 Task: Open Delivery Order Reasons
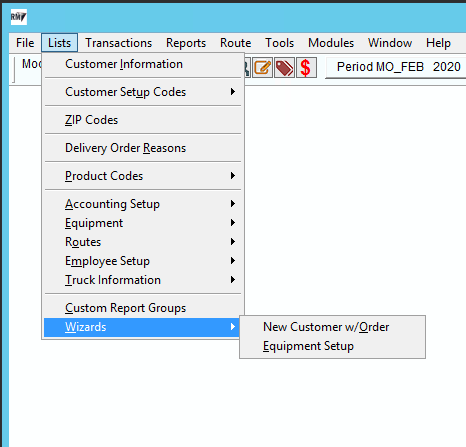coord(143,148)
